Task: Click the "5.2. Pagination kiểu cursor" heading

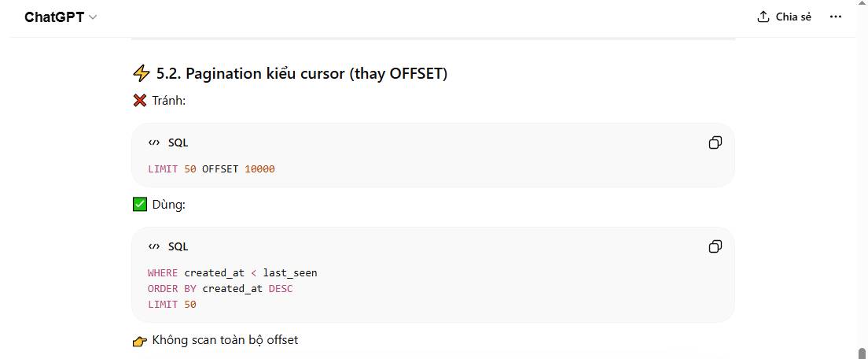Action: click(x=302, y=73)
